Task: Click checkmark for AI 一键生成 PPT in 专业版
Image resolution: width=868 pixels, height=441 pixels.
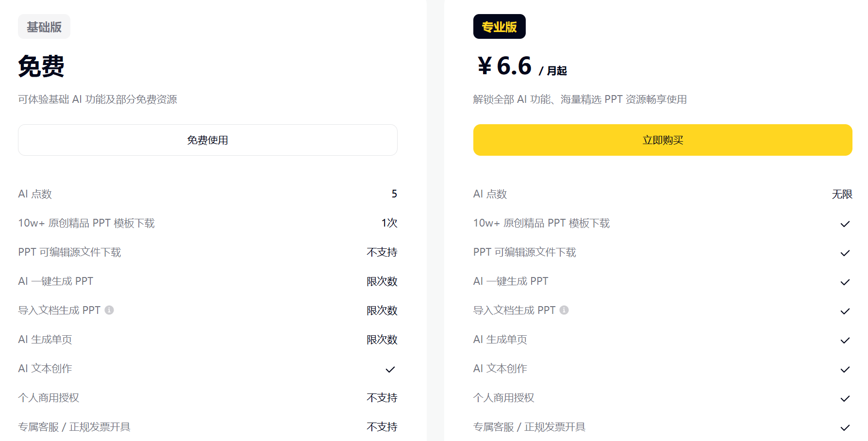Action: click(x=845, y=282)
